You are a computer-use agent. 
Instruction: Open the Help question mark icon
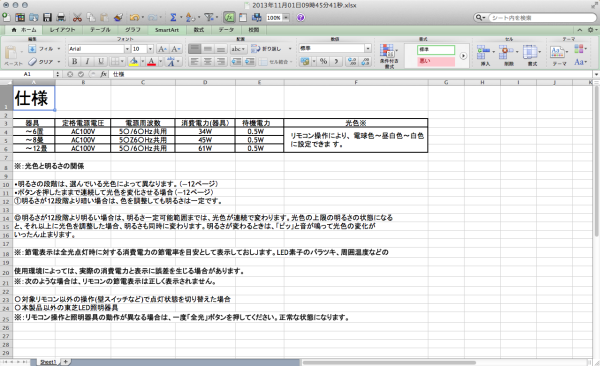[301, 18]
